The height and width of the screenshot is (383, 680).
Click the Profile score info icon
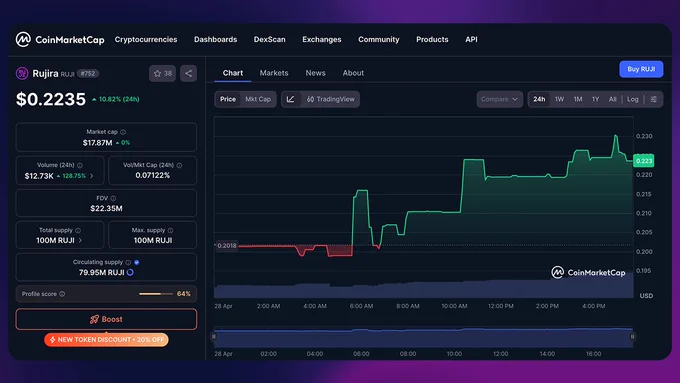62,294
